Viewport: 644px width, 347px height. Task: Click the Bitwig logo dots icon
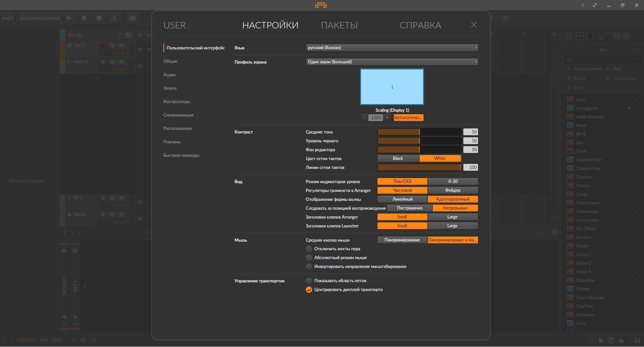(x=321, y=5)
